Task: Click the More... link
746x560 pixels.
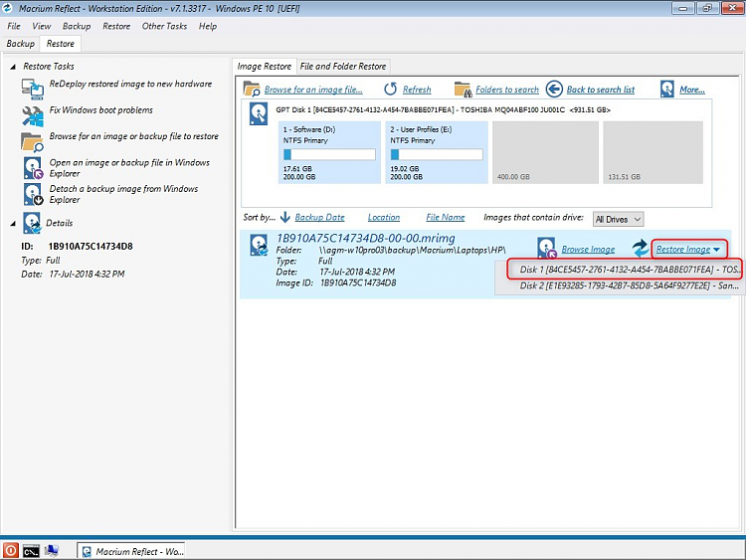Action: [692, 90]
